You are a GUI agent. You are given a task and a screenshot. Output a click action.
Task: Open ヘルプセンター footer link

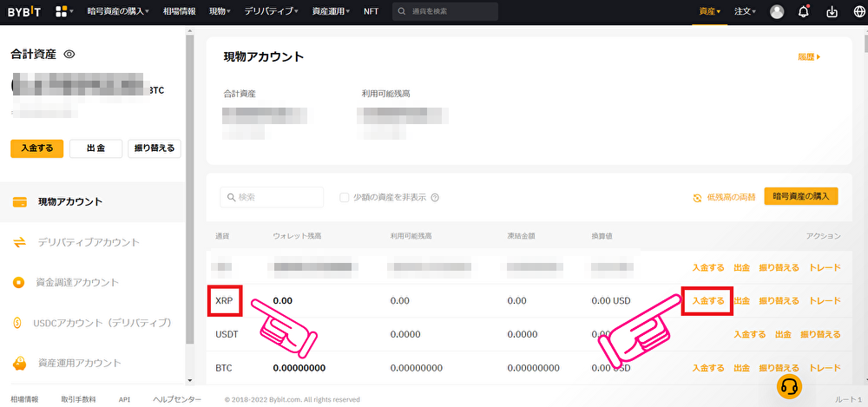tap(177, 399)
